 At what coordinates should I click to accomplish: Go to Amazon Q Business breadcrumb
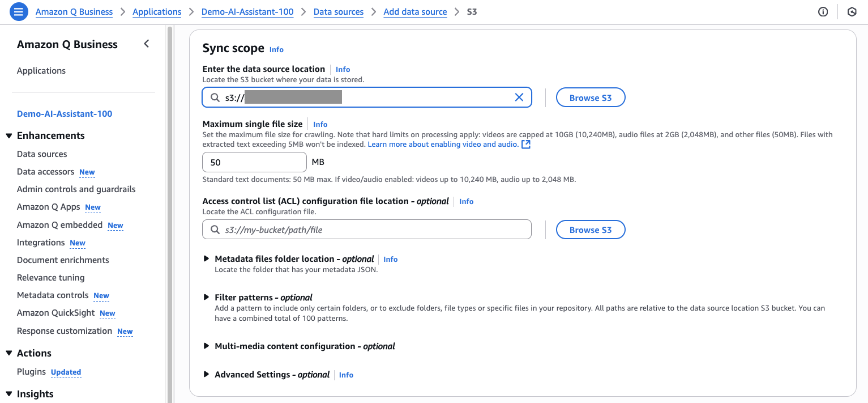pyautogui.click(x=74, y=12)
